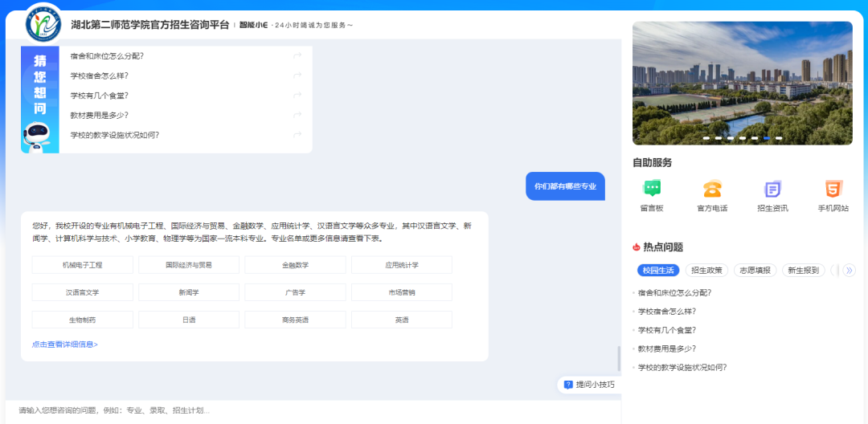Switch to the 志愿填报 tab
The height and width of the screenshot is (424, 868).
tap(755, 271)
